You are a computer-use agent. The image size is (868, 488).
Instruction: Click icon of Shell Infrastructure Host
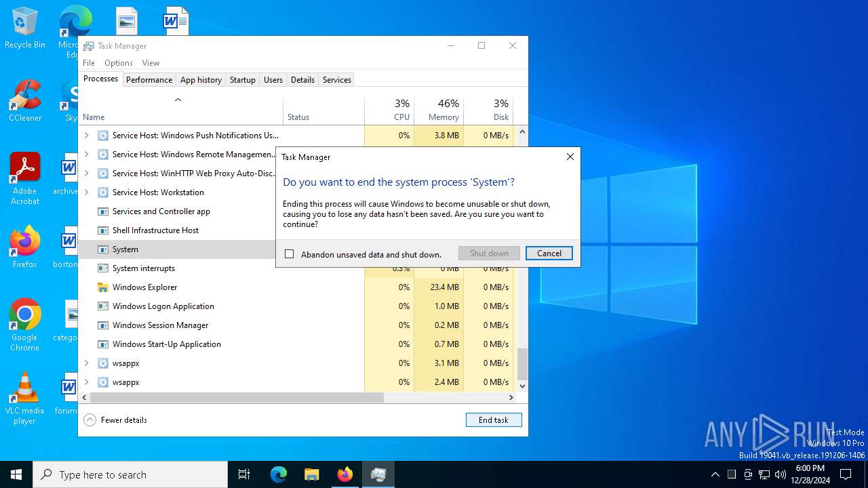pyautogui.click(x=103, y=230)
